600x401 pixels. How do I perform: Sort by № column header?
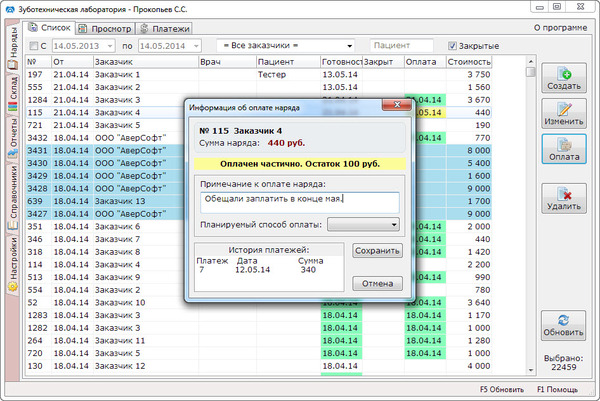[38, 62]
